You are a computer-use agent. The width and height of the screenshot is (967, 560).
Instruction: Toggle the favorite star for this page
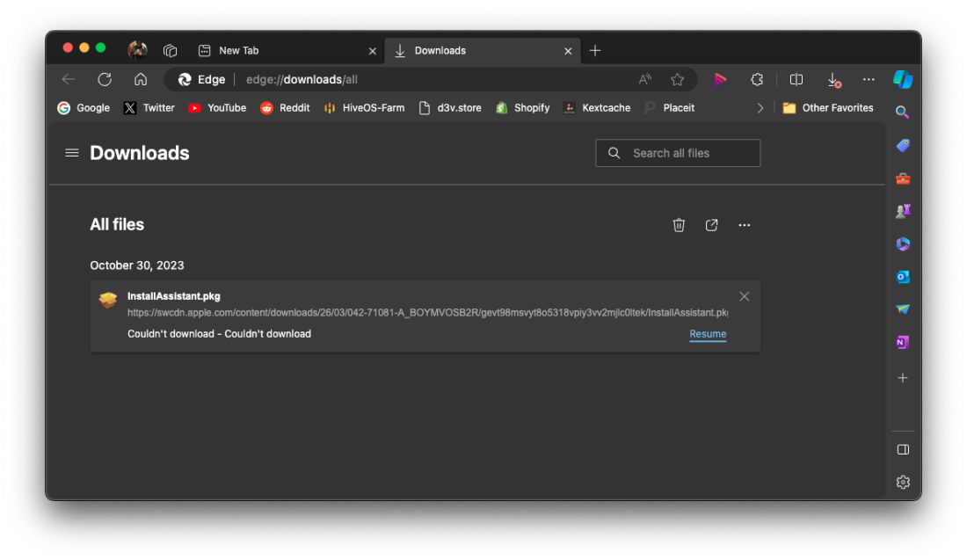point(678,79)
